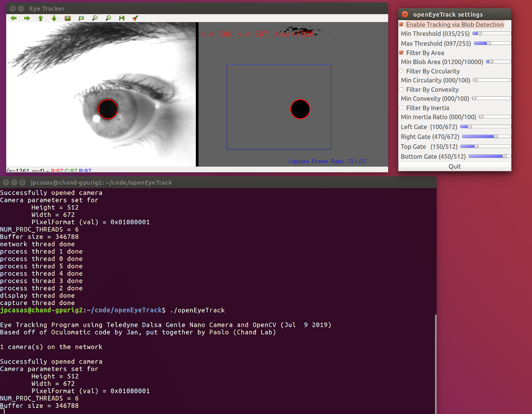Screen dimensions: 532x414
Task: Select the zoom out magnifier tool
Action: pyautogui.click(x=108, y=18)
